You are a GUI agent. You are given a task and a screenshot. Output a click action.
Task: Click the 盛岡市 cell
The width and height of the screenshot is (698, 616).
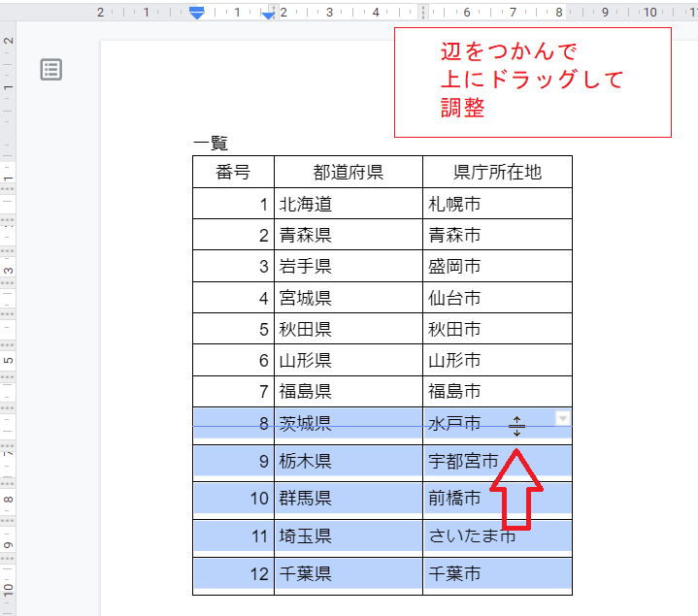tap(497, 266)
